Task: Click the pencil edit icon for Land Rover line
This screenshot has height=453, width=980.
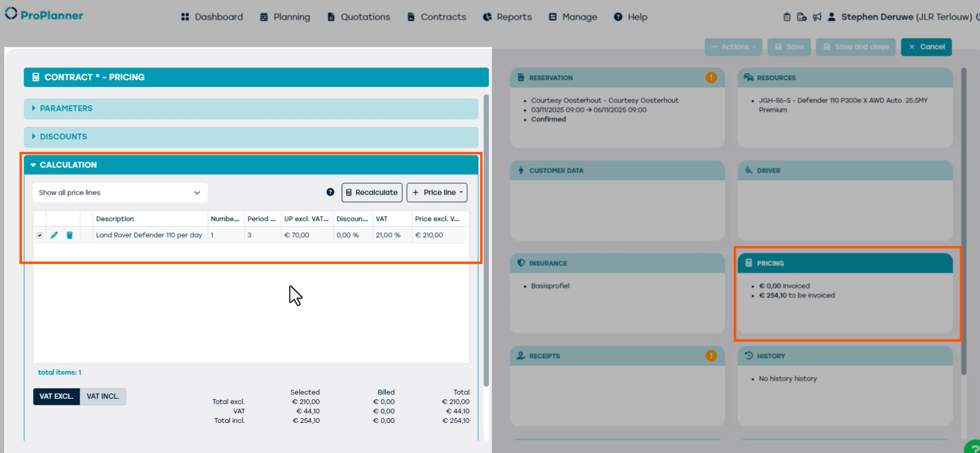Action: point(54,235)
